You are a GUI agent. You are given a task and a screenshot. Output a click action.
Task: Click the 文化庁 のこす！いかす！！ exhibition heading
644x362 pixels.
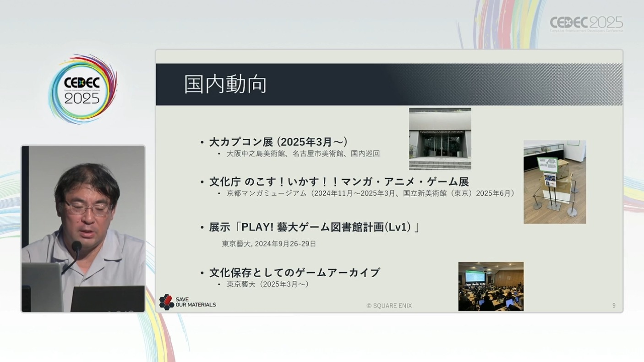tap(338, 182)
